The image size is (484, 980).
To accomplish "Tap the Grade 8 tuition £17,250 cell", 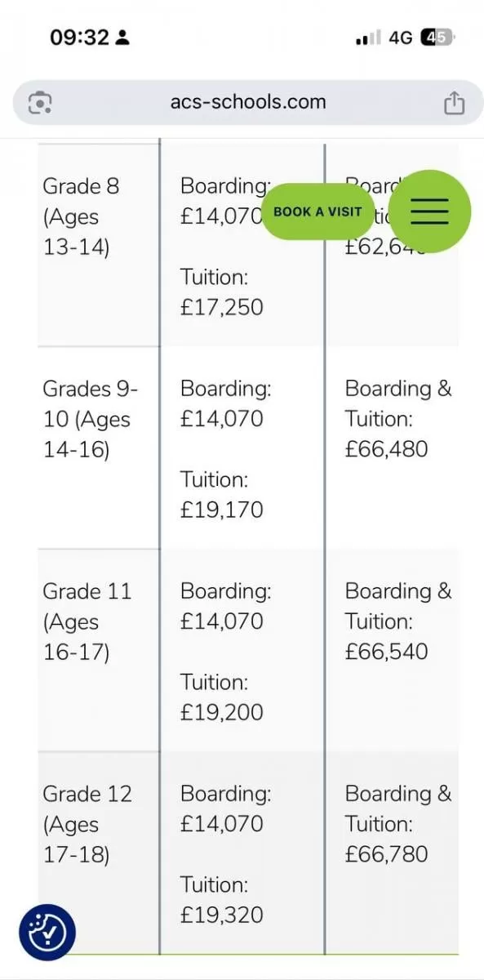I will [222, 292].
